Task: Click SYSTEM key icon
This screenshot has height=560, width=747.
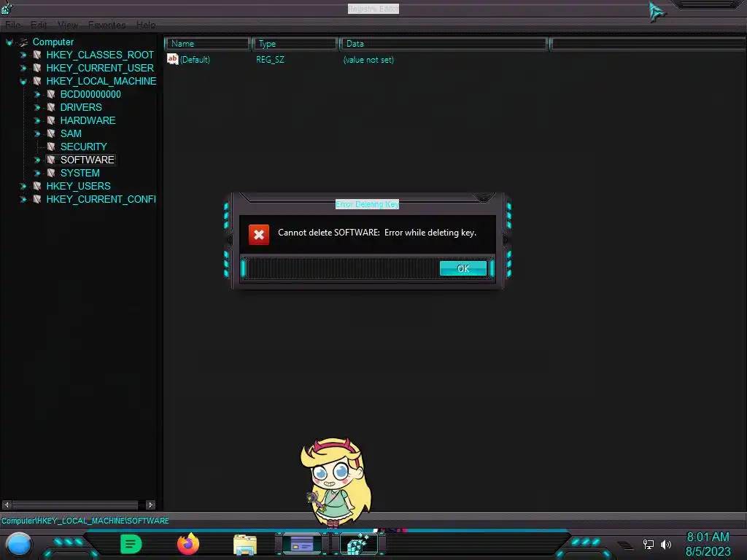Action: coord(51,173)
